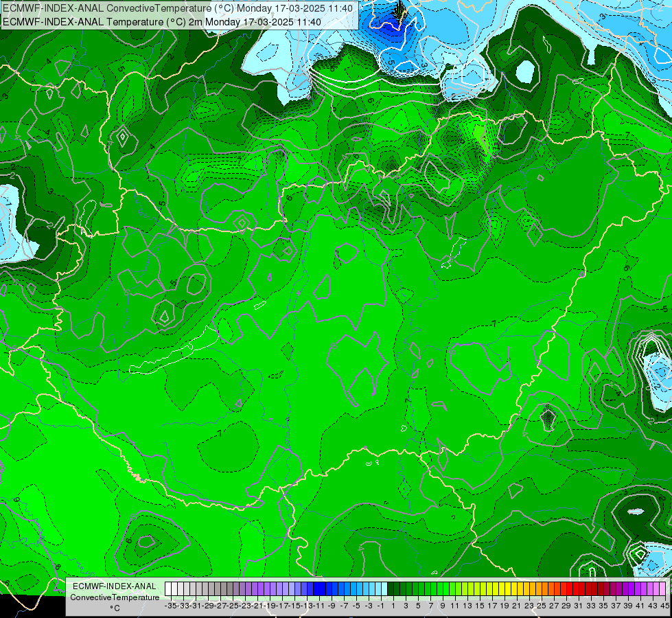Select the Temperature 2m title line in the header
The height and width of the screenshot is (618, 672).
point(162,22)
